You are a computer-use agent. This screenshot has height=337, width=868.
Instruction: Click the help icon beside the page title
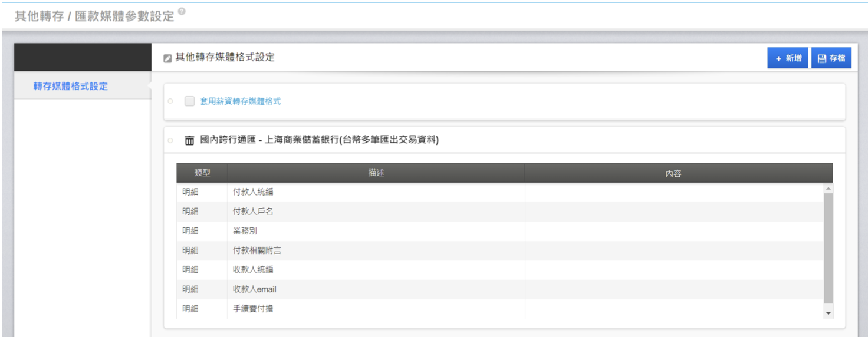181,12
